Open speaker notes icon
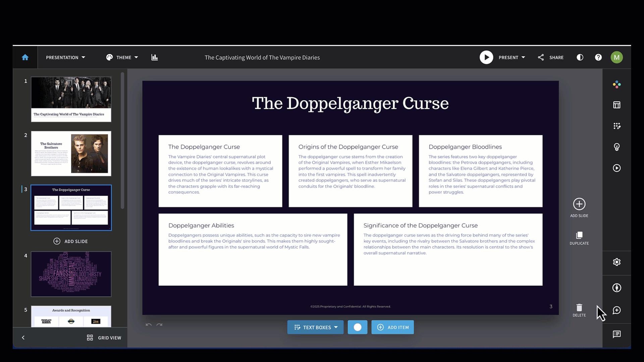 pos(617,334)
